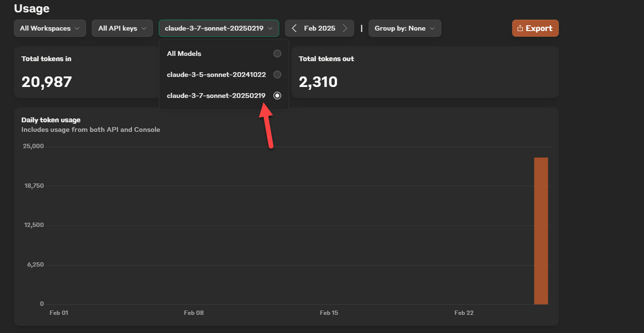Click the Feb 01 date label
Image resolution: width=644 pixels, height=333 pixels.
coord(59,313)
